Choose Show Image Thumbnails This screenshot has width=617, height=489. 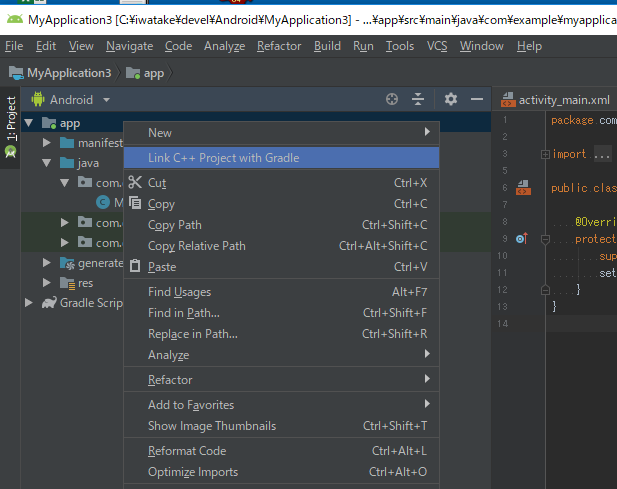pyautogui.click(x=281, y=426)
